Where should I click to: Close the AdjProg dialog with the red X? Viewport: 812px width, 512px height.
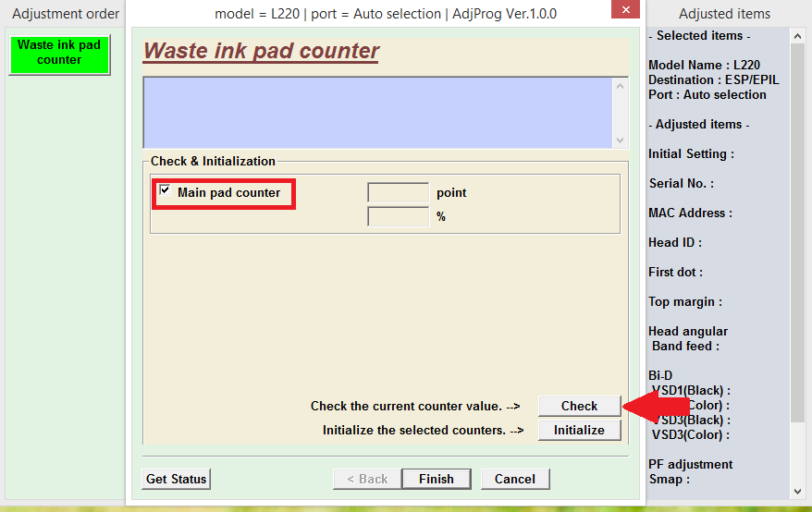[625, 9]
